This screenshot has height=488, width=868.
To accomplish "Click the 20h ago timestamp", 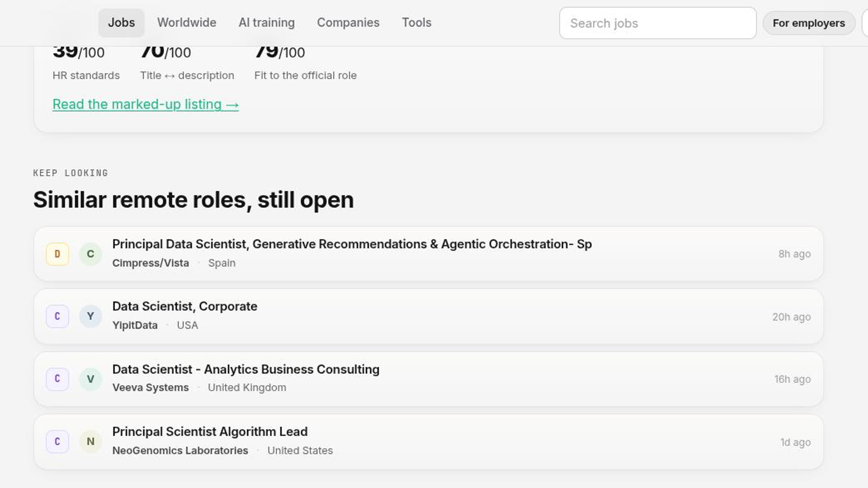I will (x=792, y=317).
